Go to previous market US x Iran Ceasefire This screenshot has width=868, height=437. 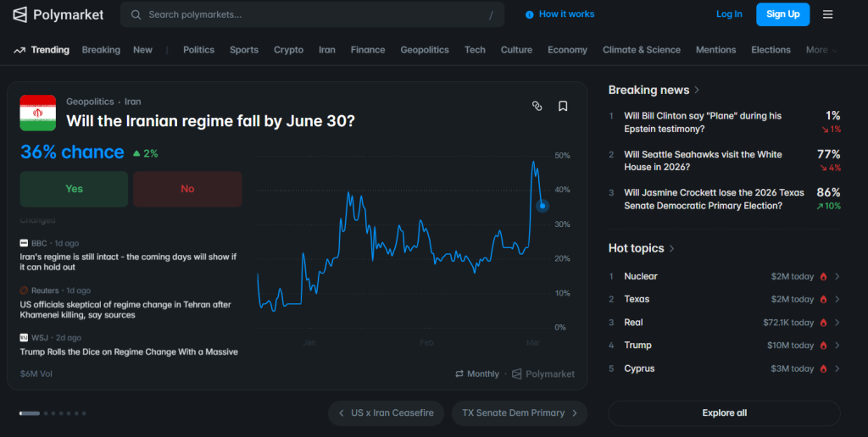click(x=386, y=413)
